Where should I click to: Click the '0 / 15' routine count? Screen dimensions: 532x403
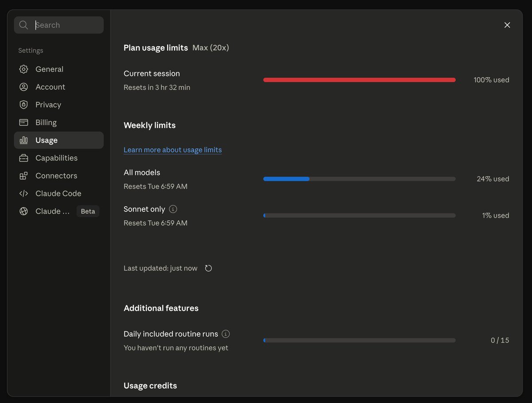coord(500,340)
